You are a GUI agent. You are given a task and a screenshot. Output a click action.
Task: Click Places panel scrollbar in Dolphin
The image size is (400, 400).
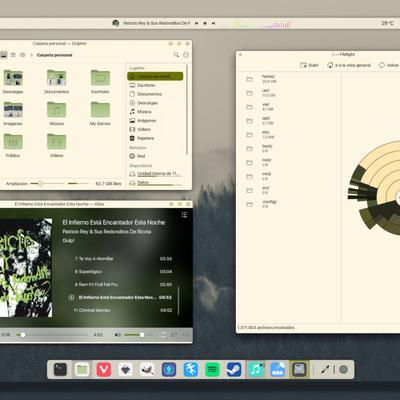click(187, 110)
